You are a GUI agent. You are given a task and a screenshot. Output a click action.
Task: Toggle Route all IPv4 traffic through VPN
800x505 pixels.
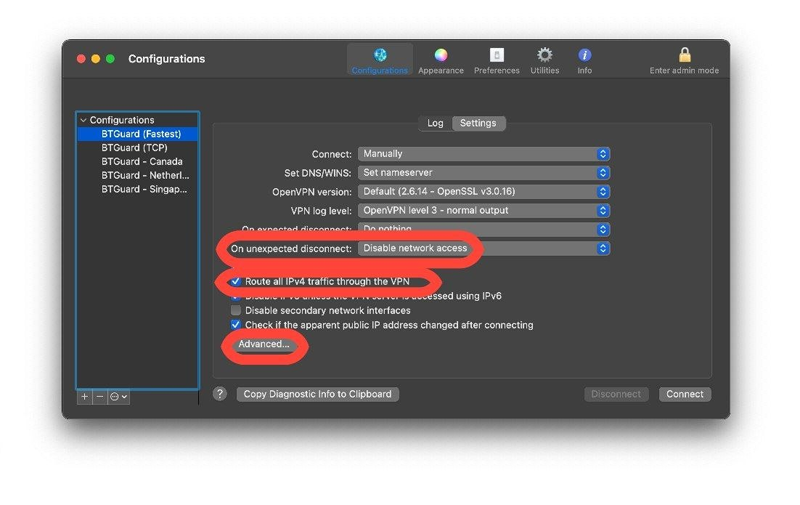[236, 282]
